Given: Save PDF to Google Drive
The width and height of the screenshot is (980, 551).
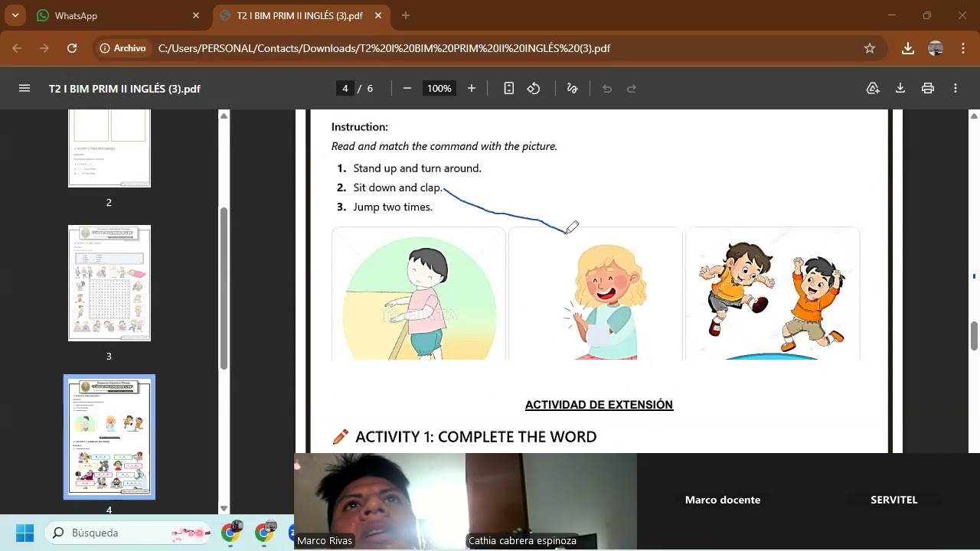Looking at the screenshot, I should 873,89.
